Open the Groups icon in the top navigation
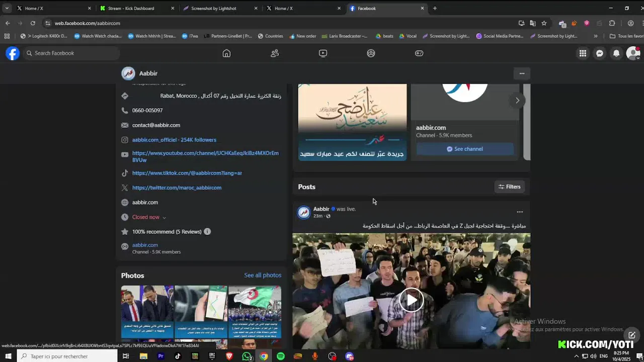Viewport: 644px width, 362px height. coord(371,53)
